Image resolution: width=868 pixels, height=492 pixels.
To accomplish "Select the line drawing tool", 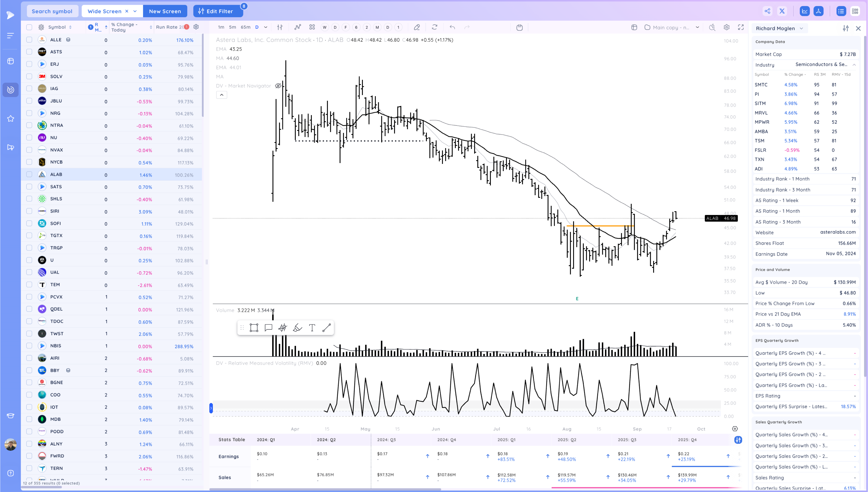I will [x=326, y=328].
